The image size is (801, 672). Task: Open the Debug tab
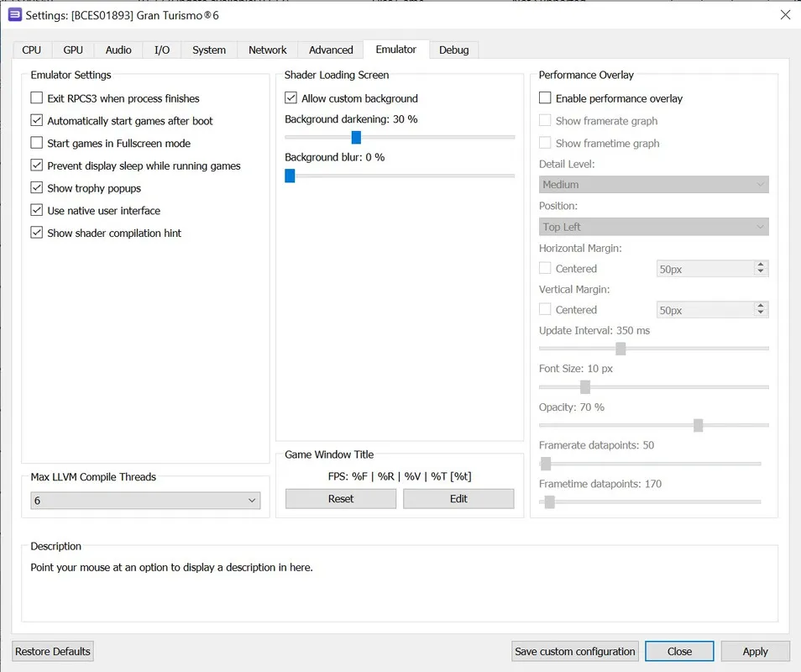click(453, 50)
